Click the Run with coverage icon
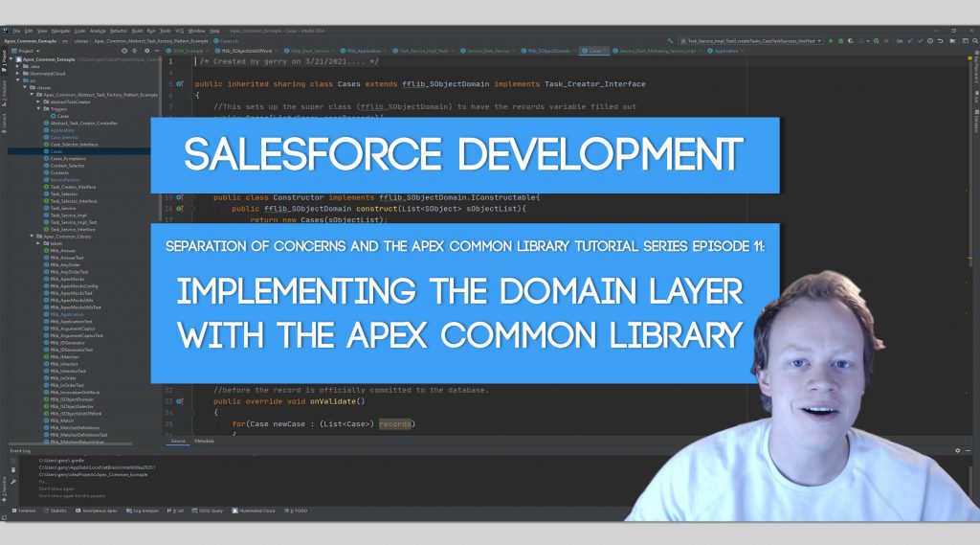Image resolution: width=980 pixels, height=545 pixels. click(851, 40)
